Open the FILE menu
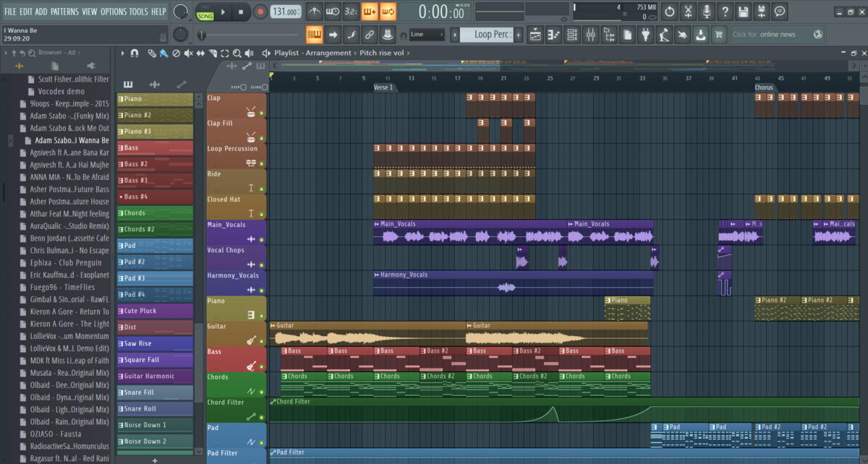The image size is (868, 464). pos(10,12)
